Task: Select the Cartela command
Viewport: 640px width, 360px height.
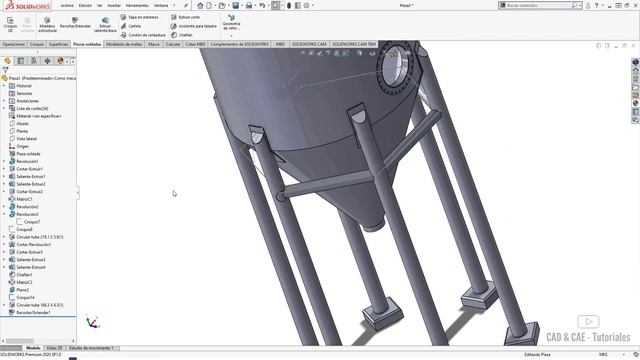Action: point(131,26)
